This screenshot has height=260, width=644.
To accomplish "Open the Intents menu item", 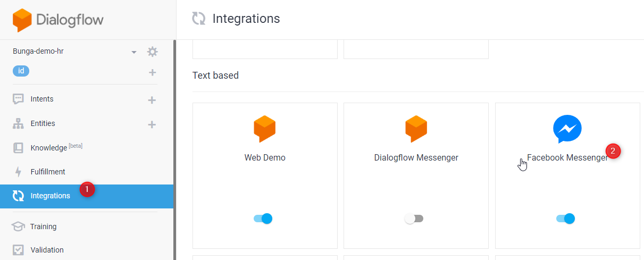I will 42,99.
